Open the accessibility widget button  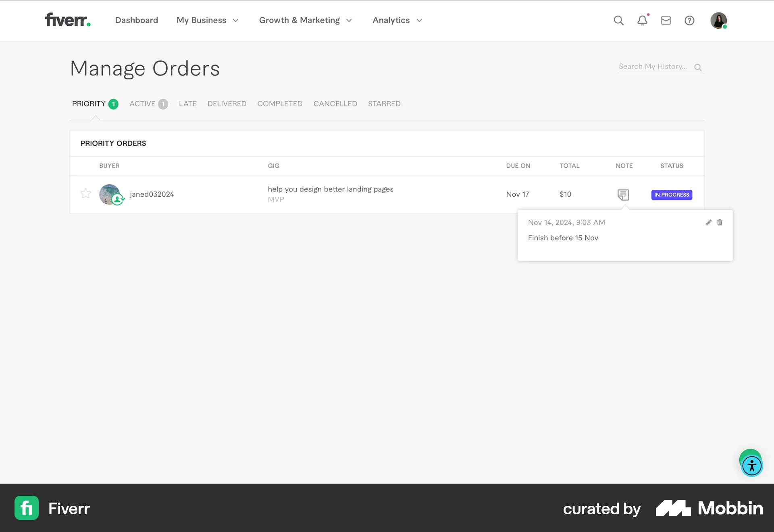(752, 466)
